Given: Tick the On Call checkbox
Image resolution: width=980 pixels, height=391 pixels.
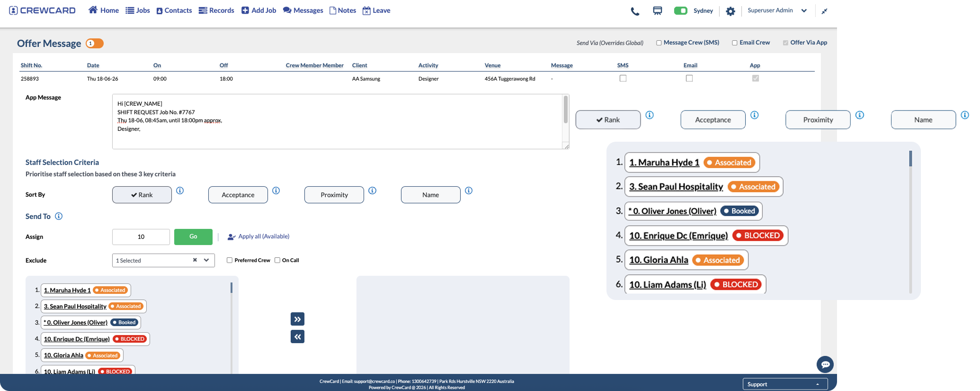Looking at the screenshot, I should point(277,260).
